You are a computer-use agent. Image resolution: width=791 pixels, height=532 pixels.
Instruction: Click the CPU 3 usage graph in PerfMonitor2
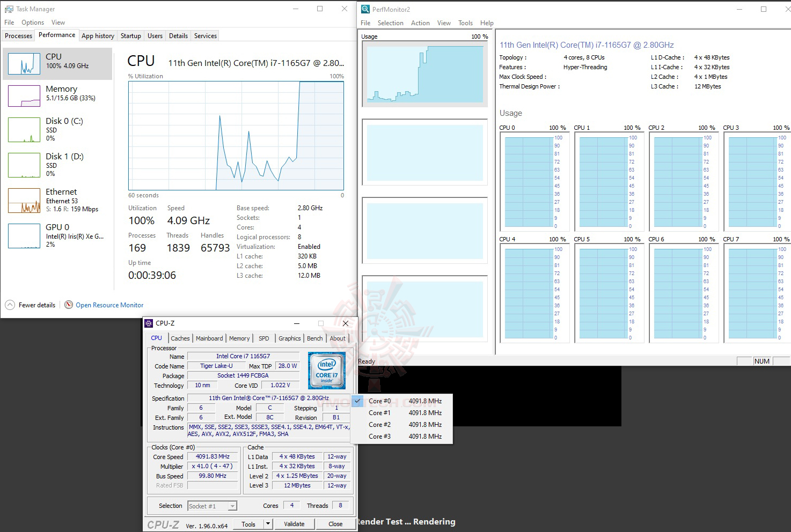756,181
